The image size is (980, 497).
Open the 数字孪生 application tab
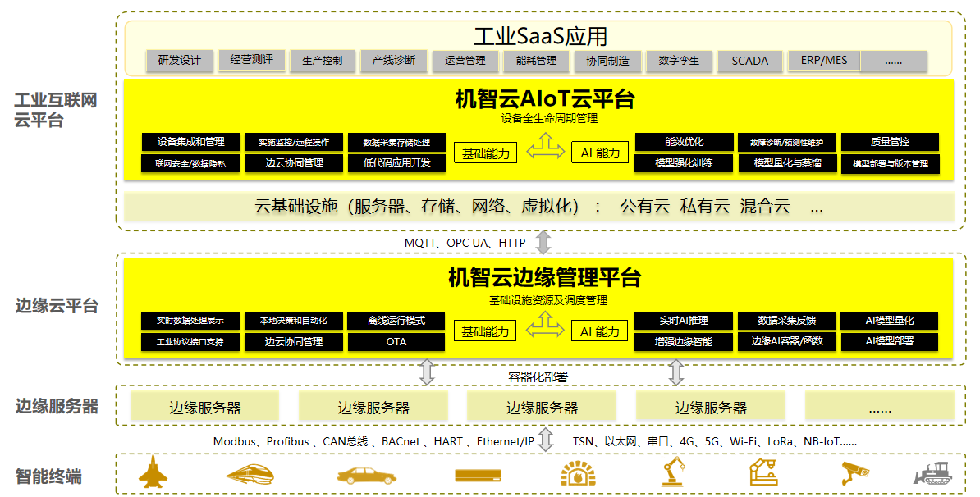[679, 62]
